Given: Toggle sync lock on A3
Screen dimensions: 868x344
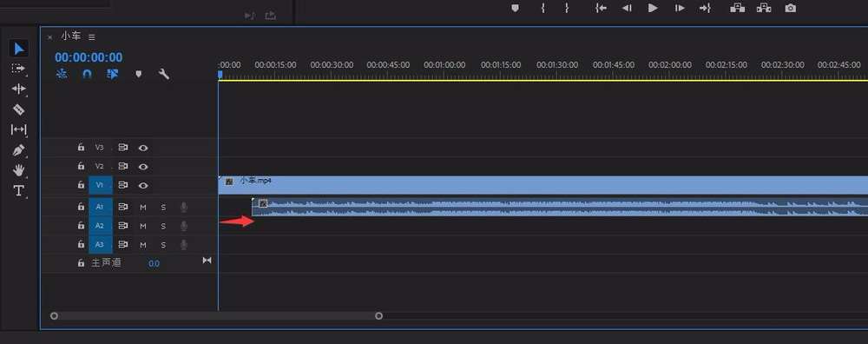Looking at the screenshot, I should (x=123, y=245).
